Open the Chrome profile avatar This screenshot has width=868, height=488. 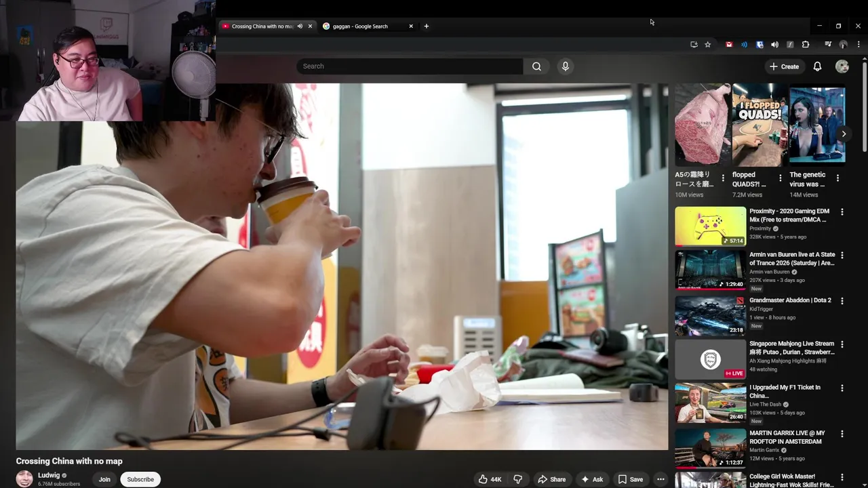(843, 45)
